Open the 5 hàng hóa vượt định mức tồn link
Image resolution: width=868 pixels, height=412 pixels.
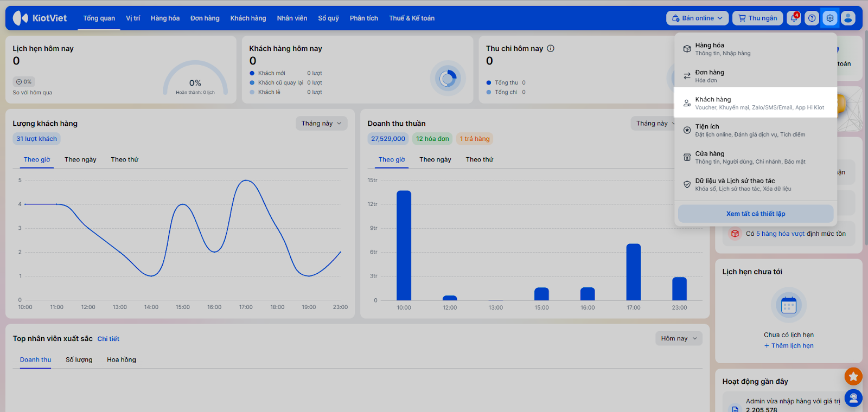[x=781, y=234]
